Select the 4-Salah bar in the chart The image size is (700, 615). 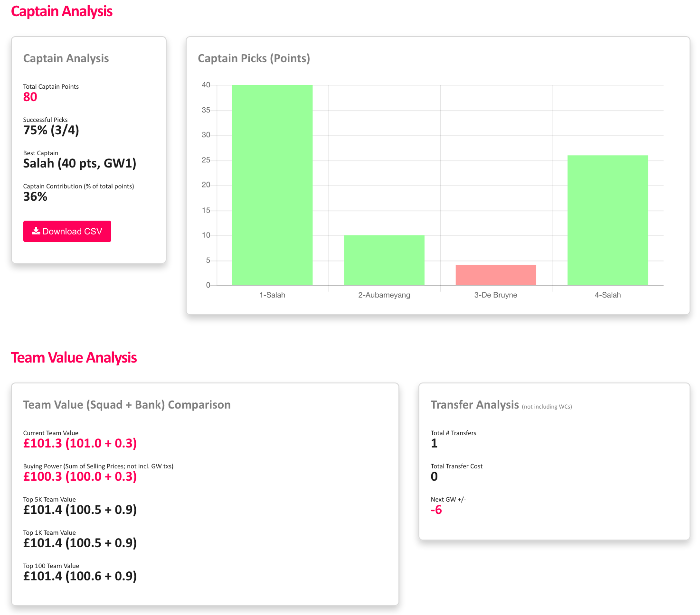pyautogui.click(x=607, y=219)
